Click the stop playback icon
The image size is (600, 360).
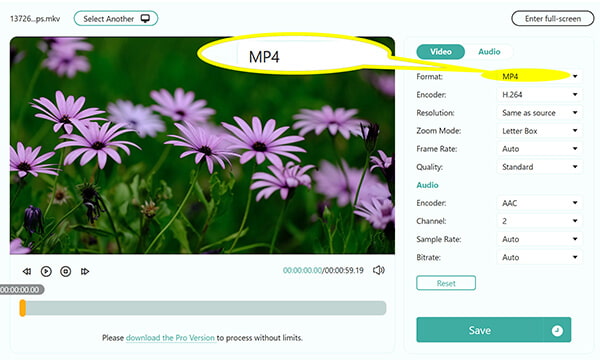tap(65, 271)
